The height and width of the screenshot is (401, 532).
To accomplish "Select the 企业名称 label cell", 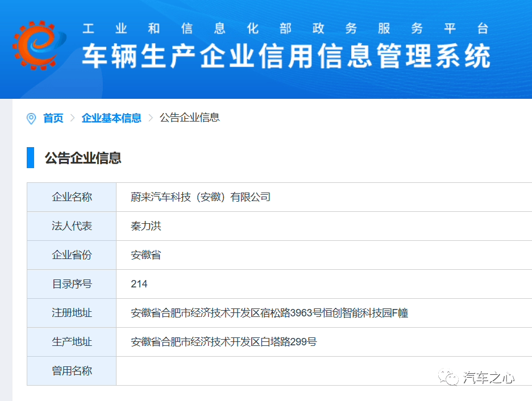I will (72, 197).
